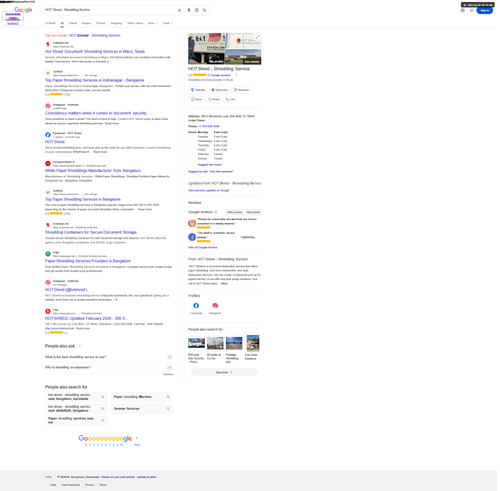The width and height of the screenshot is (500, 491).
Task: Click 'See more' under People also search for
Action: (224, 372)
